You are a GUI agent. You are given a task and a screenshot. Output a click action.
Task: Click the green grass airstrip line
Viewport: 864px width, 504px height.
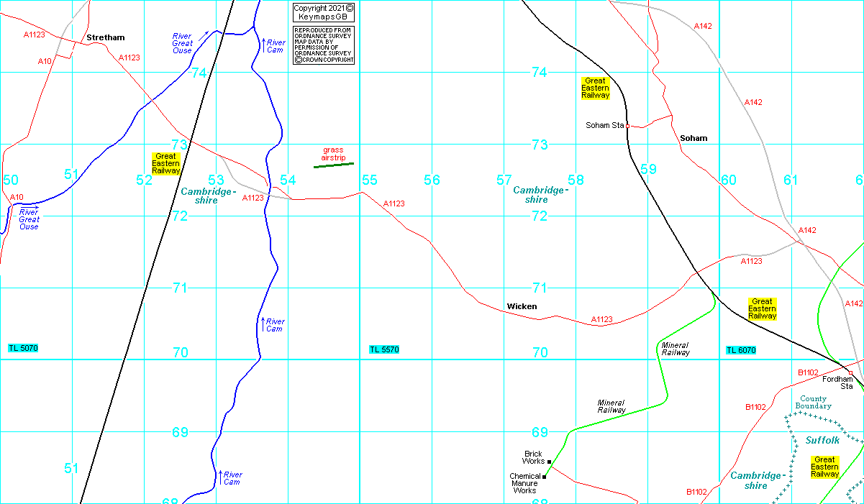click(x=334, y=165)
